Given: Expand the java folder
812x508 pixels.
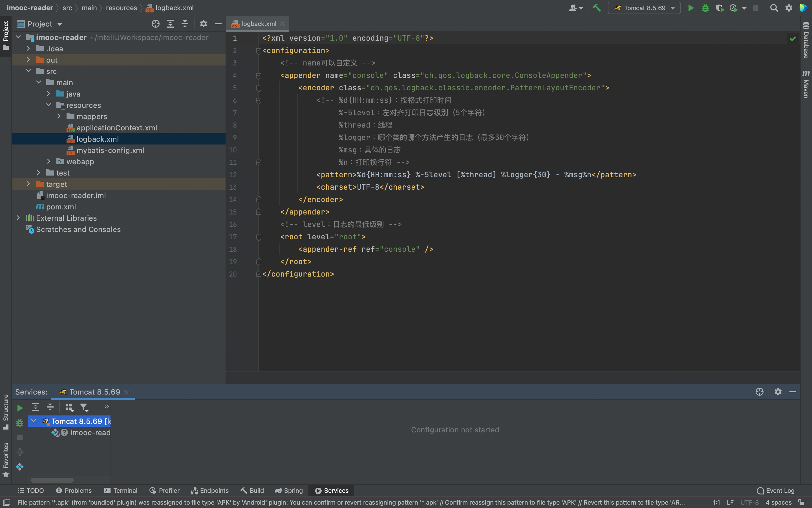Looking at the screenshot, I should pos(49,94).
